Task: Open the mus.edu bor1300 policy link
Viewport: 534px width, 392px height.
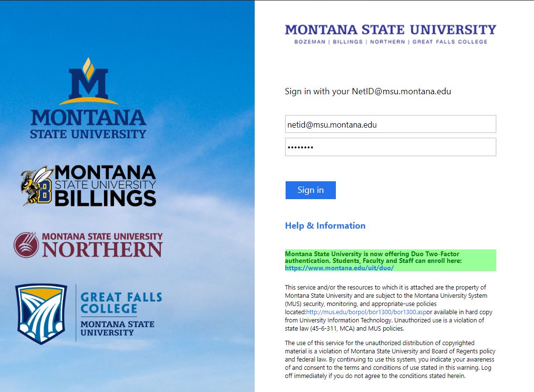Action: [366, 312]
